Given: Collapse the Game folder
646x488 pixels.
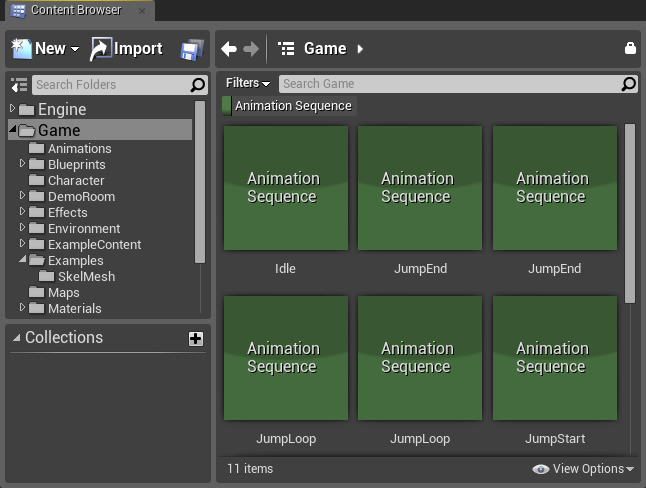Looking at the screenshot, I should 12,129.
